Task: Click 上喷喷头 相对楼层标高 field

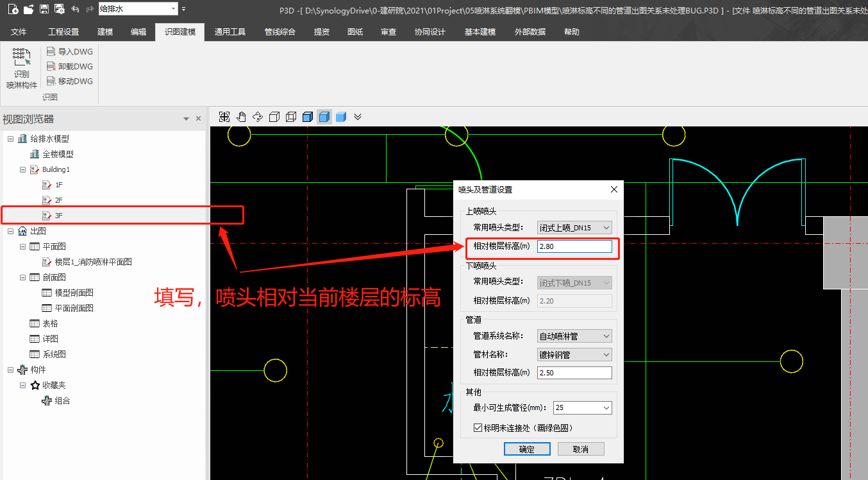Action: tap(575, 246)
